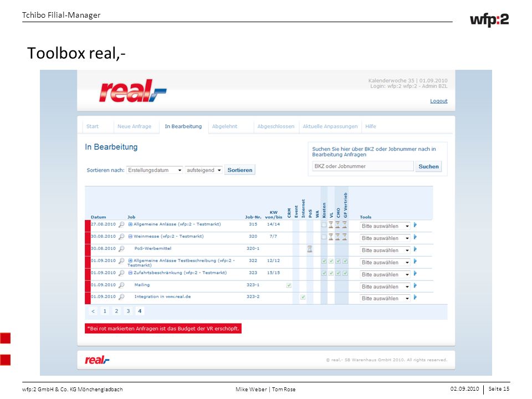
Task: Open the Tools dropdown for job 322
Action: tap(385, 263)
